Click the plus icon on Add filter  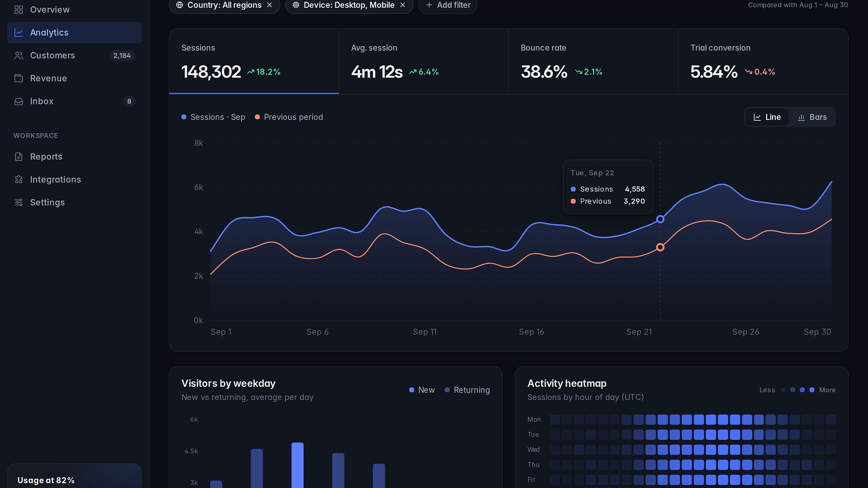coord(429,5)
